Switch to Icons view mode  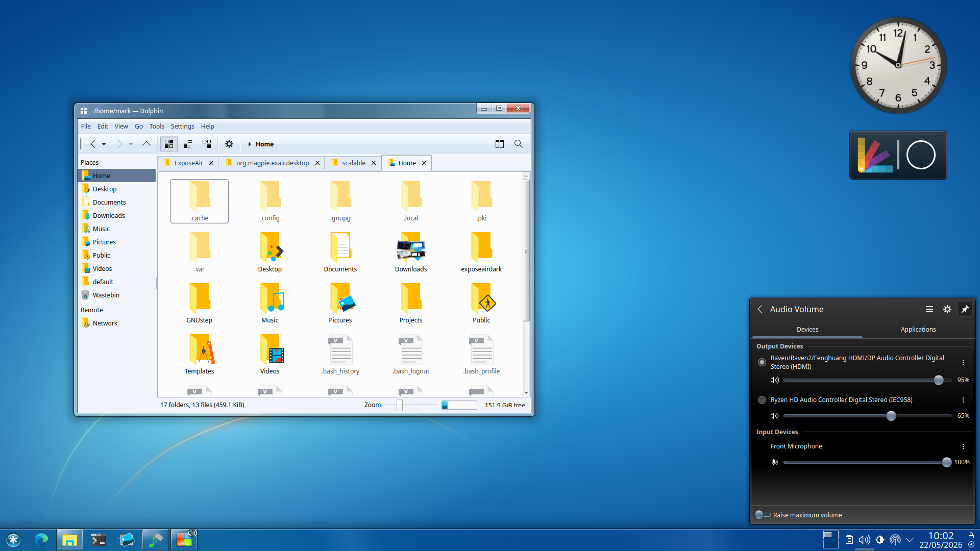169,144
